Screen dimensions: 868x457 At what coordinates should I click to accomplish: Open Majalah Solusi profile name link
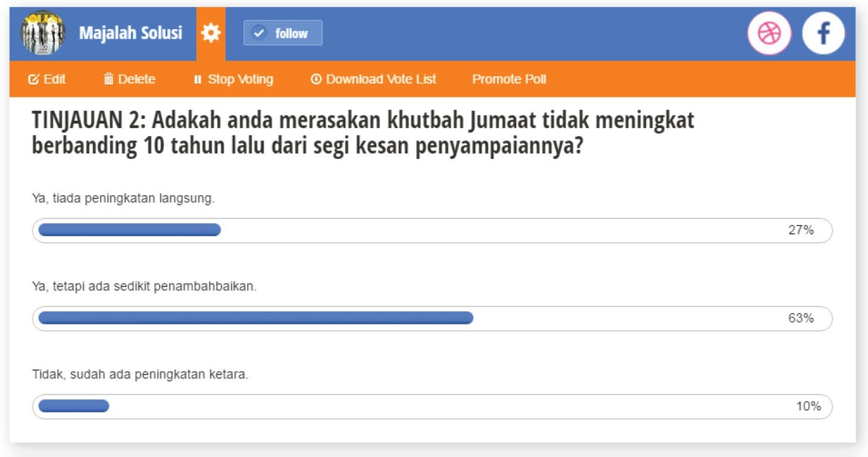[x=130, y=33]
